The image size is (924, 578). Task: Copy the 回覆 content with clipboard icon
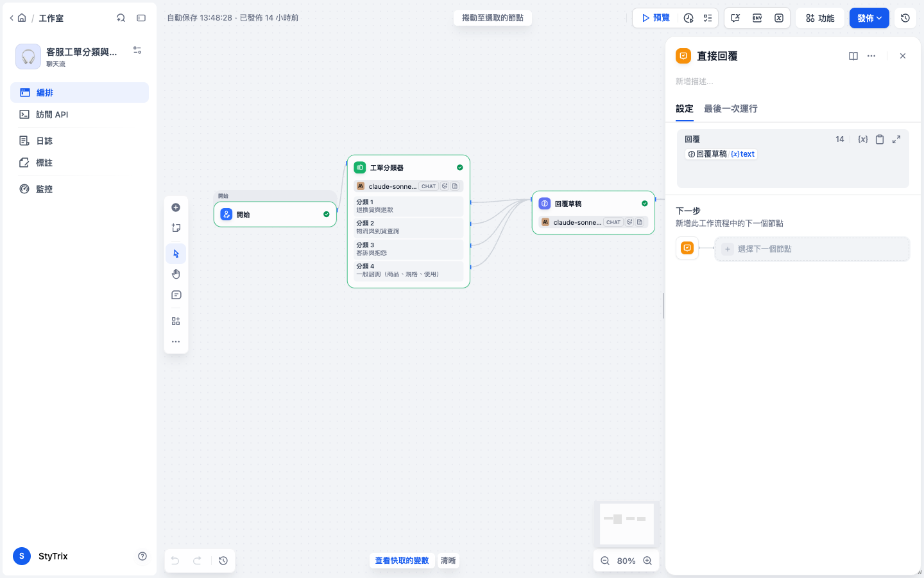pyautogui.click(x=880, y=139)
